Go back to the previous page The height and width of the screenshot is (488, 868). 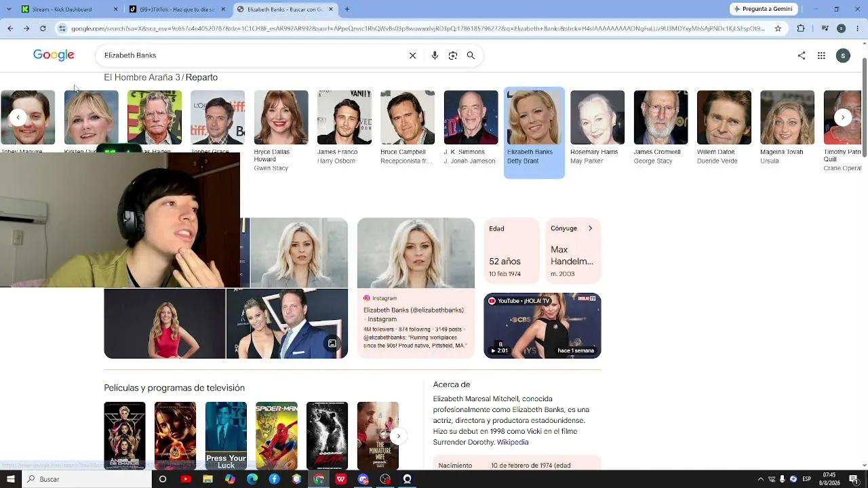pyautogui.click(x=10, y=28)
